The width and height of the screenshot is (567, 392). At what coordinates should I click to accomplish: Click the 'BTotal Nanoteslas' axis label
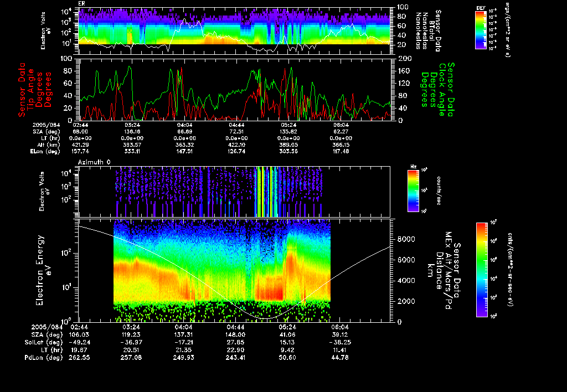point(428,30)
